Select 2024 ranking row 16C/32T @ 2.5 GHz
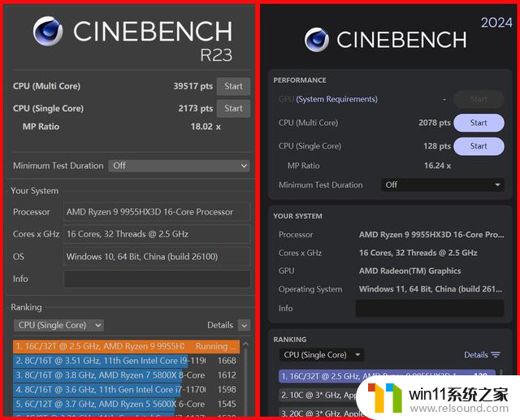The height and width of the screenshot is (420, 520). click(x=387, y=376)
